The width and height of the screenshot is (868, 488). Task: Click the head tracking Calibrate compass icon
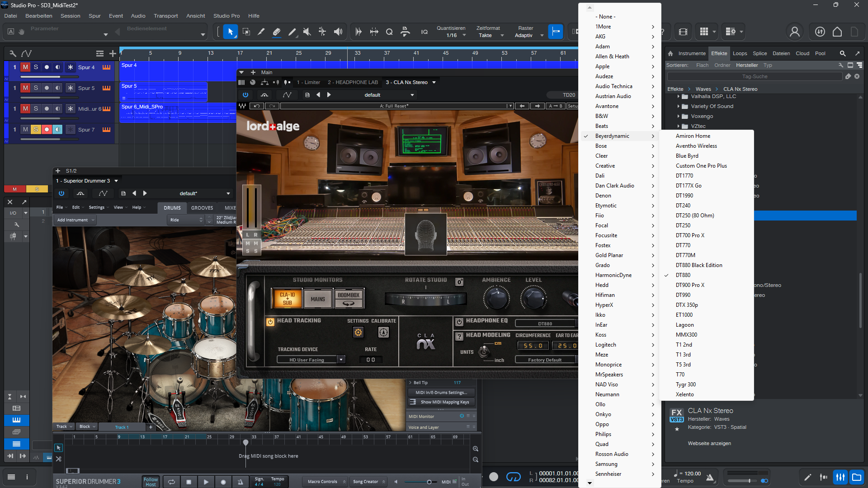[x=383, y=333]
